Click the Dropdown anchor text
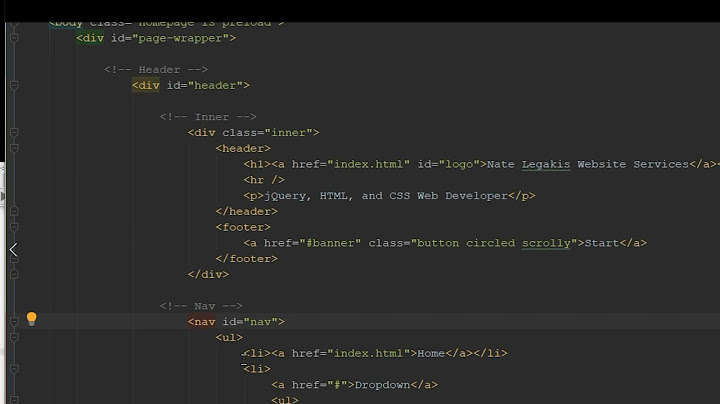Image resolution: width=720 pixels, height=404 pixels. 382,385
